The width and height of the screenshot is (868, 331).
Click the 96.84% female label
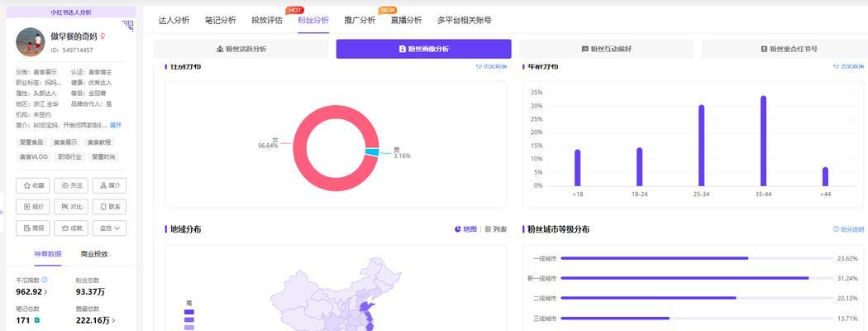pyautogui.click(x=268, y=146)
